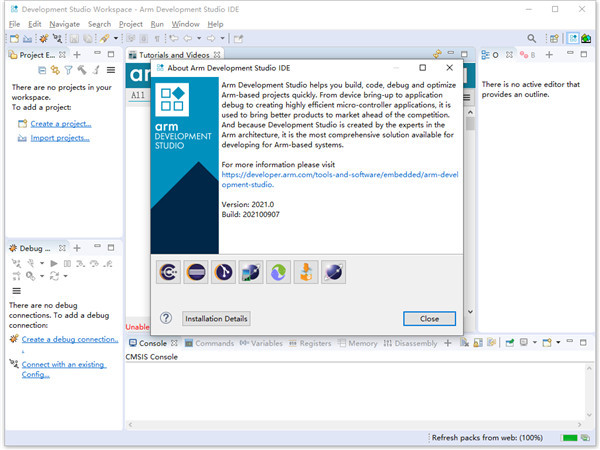
Task: Open the Create a project link
Action: pos(61,124)
